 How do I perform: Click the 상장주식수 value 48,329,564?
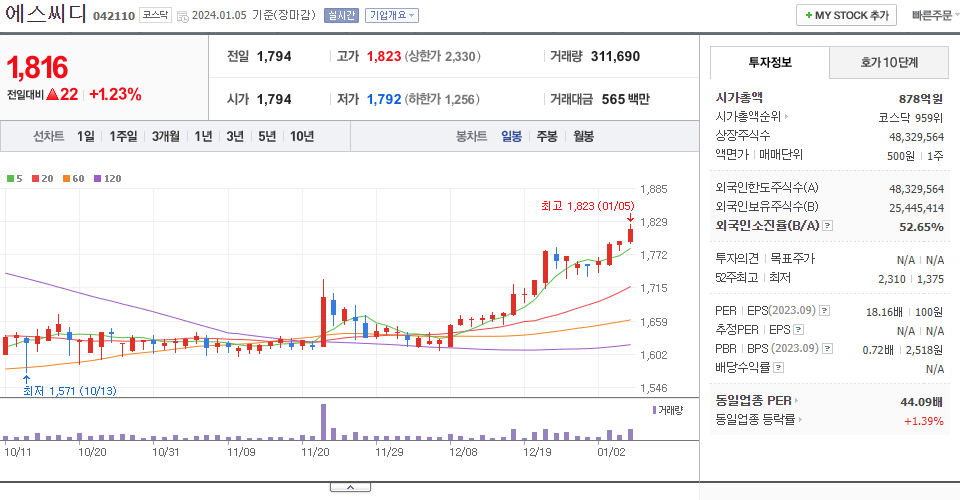point(917,137)
